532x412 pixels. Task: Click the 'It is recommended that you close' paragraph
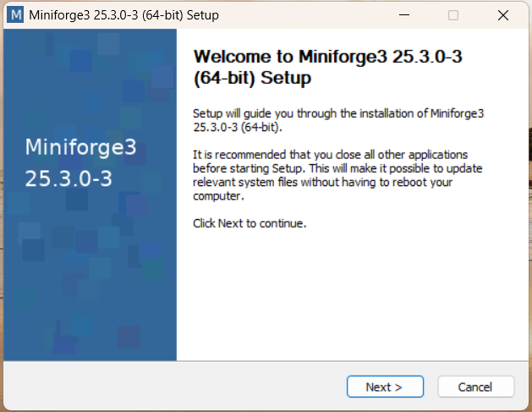click(337, 175)
